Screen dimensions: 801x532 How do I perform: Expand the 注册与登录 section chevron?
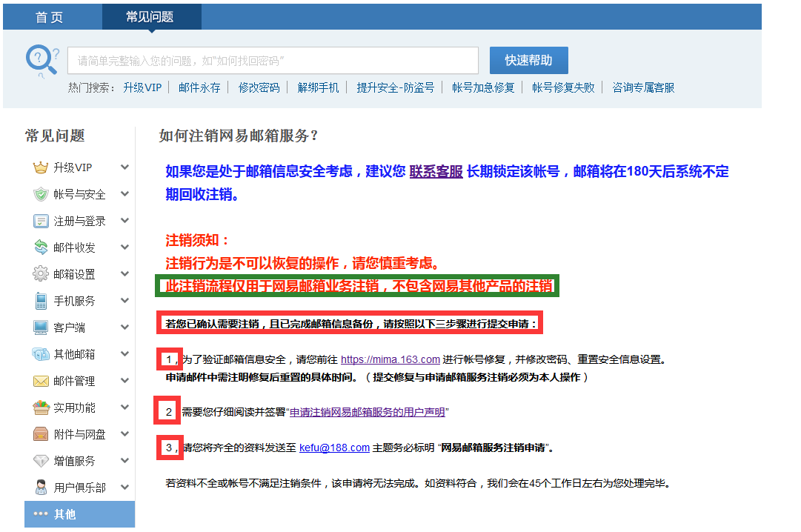[x=124, y=220]
